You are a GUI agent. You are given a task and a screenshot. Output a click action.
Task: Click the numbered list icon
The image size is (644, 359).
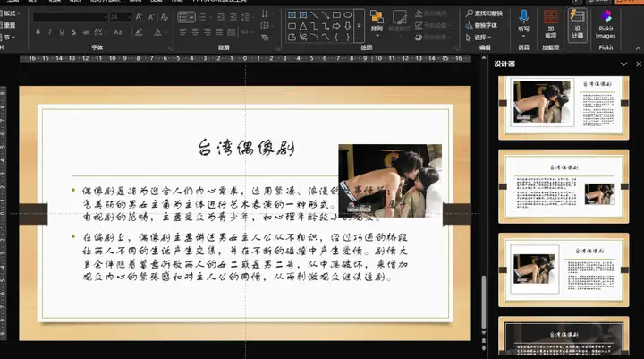point(202,17)
